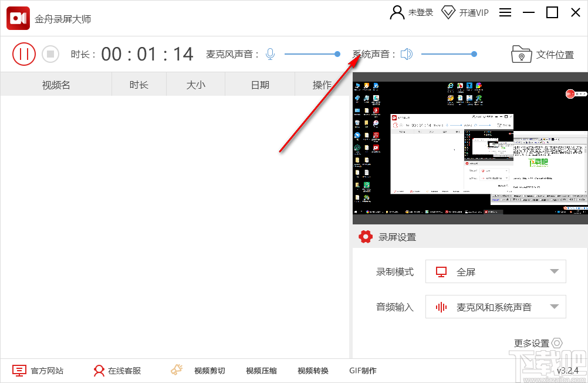Stop the recording with the stop icon
This screenshot has height=383, width=588.
click(x=50, y=53)
